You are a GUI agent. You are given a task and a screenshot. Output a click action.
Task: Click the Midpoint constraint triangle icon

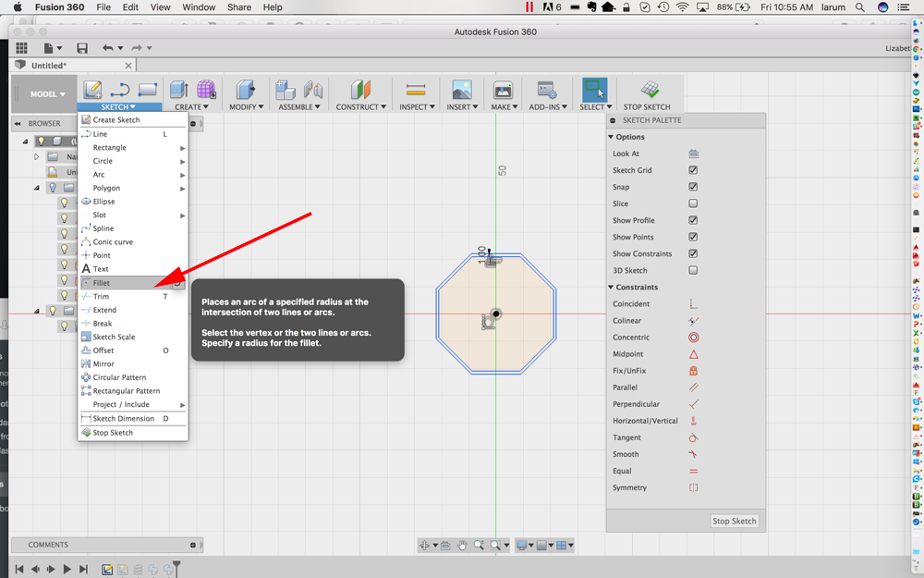click(x=694, y=354)
